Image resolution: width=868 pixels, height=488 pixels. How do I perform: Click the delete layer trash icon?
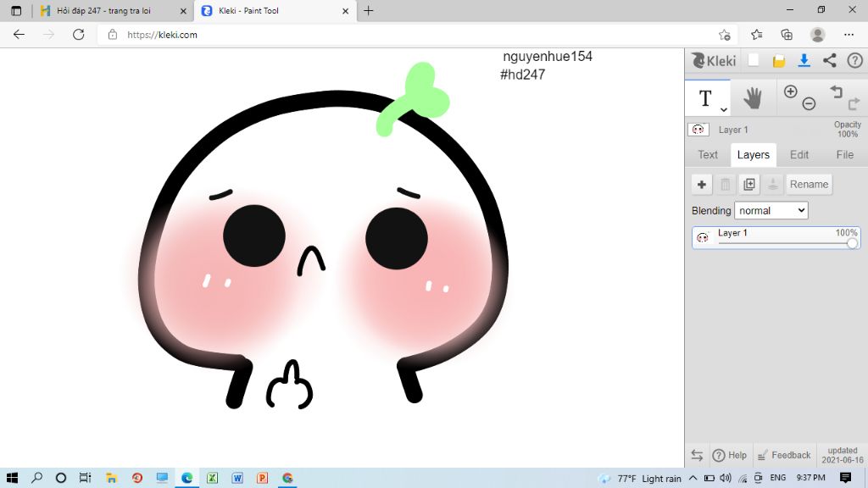[x=726, y=184]
